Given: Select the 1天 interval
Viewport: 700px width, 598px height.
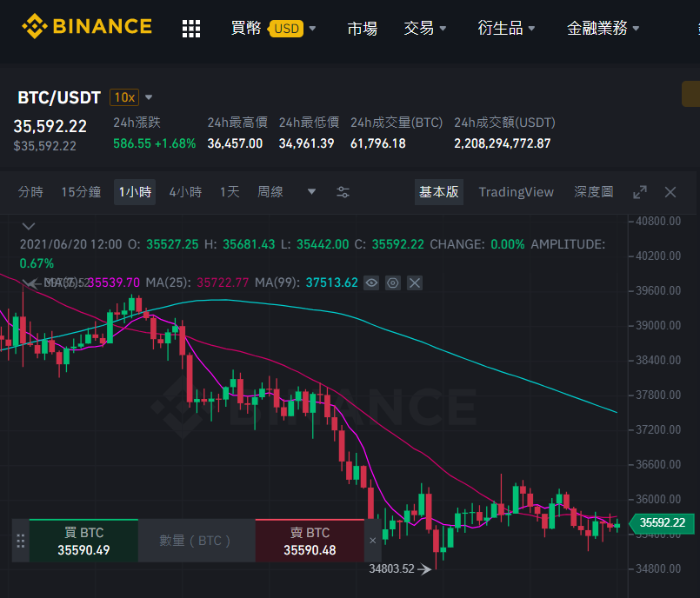Looking at the screenshot, I should pos(230,192).
